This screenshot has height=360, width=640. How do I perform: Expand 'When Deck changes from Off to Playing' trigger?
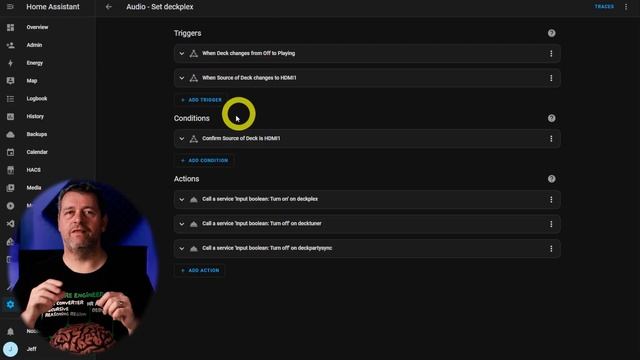click(x=182, y=53)
